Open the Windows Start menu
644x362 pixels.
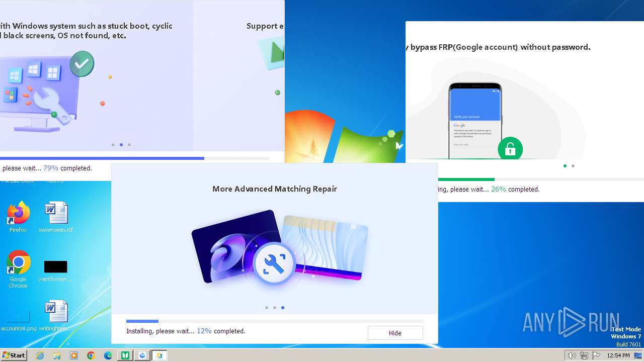[x=14, y=355]
